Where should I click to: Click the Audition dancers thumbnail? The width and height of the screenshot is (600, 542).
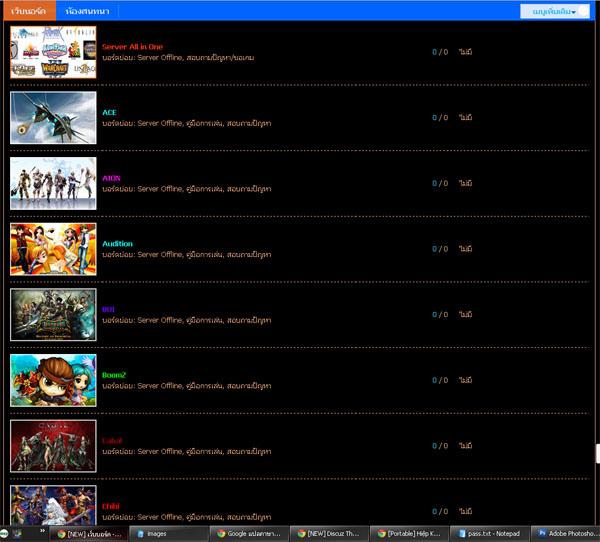click(x=53, y=249)
